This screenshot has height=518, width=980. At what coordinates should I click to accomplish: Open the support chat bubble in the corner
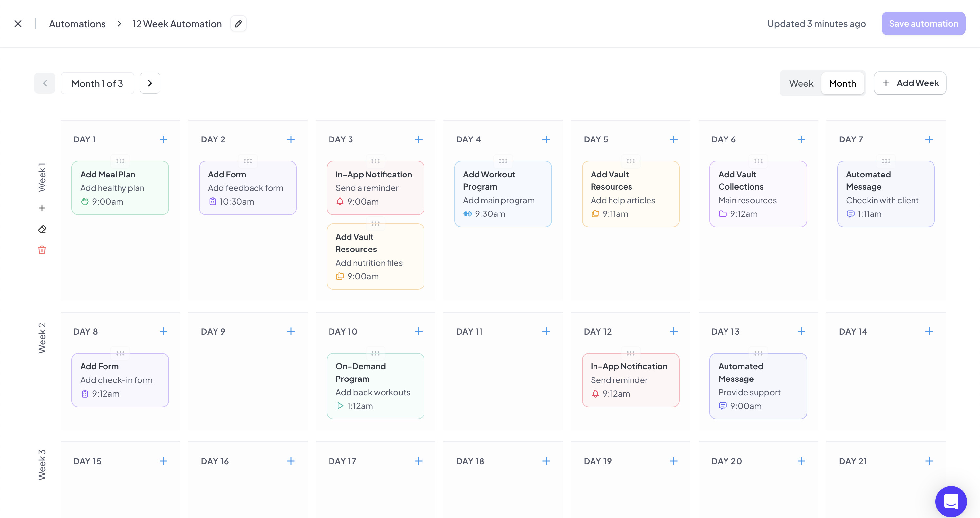pos(951,501)
